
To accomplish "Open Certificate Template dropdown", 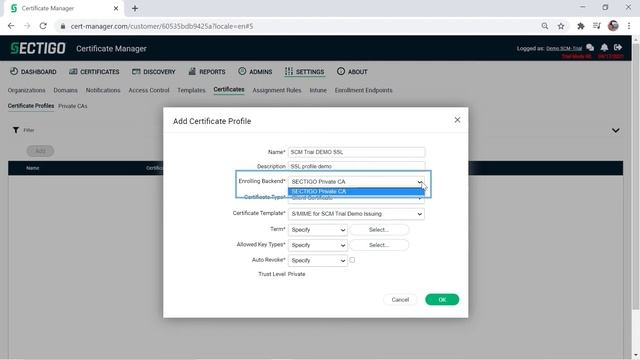I will [356, 214].
